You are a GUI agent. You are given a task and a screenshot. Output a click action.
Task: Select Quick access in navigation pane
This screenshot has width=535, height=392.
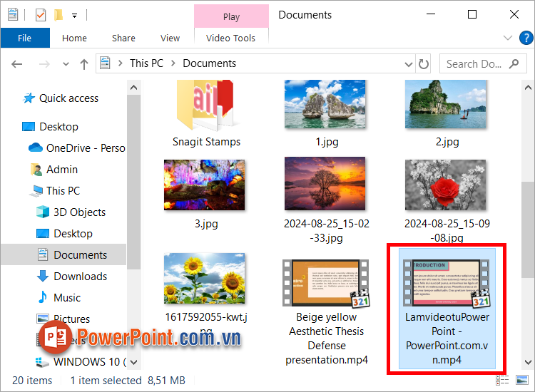pos(61,98)
